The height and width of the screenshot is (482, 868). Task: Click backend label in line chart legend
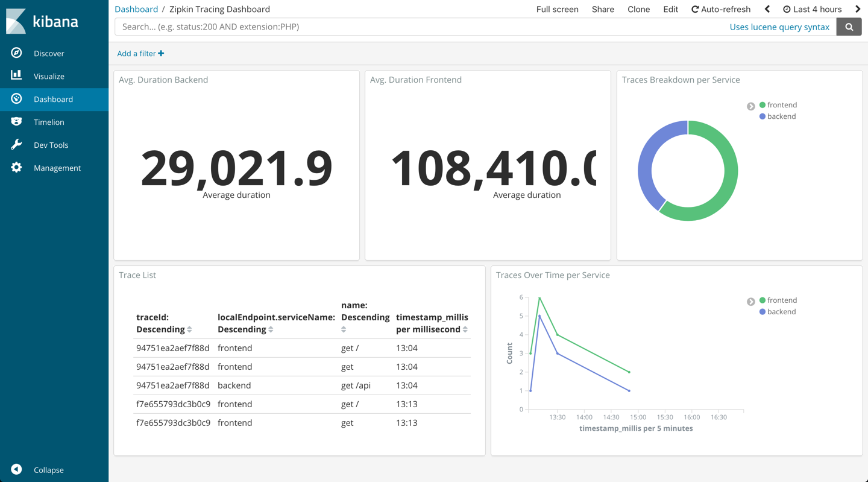781,312
